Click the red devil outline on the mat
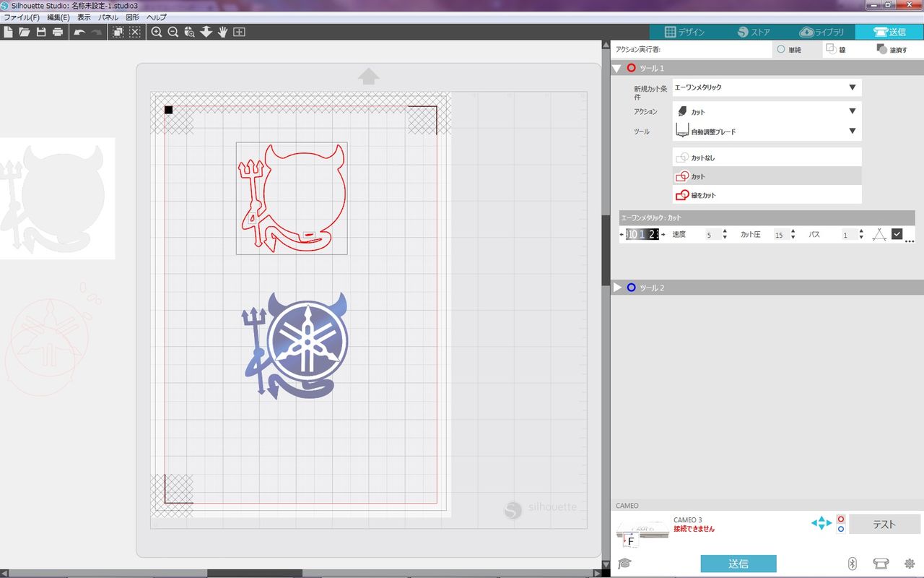 [292, 198]
